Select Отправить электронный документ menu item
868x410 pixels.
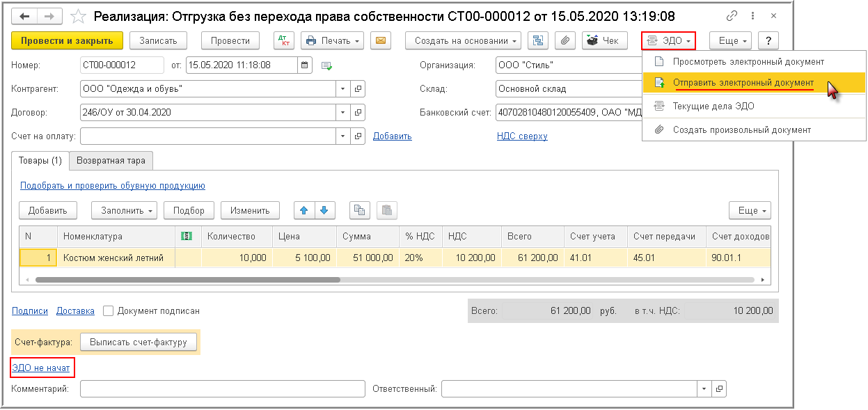tap(743, 83)
